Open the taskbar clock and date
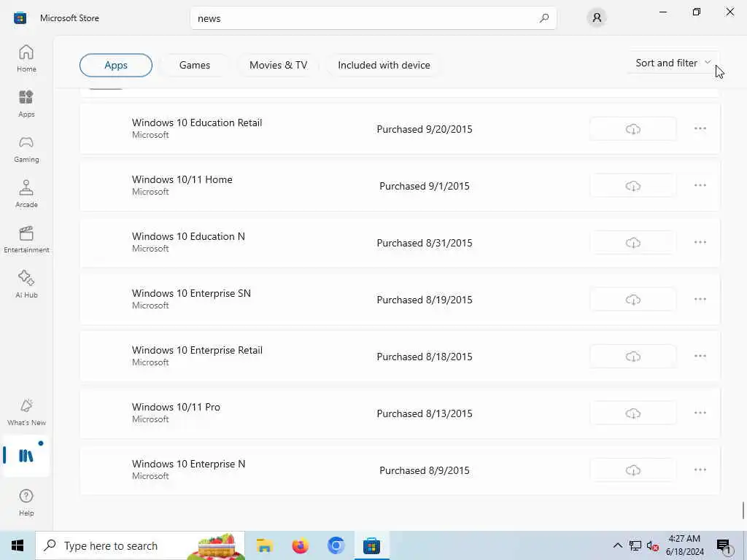This screenshot has width=747, height=560. tap(684, 545)
